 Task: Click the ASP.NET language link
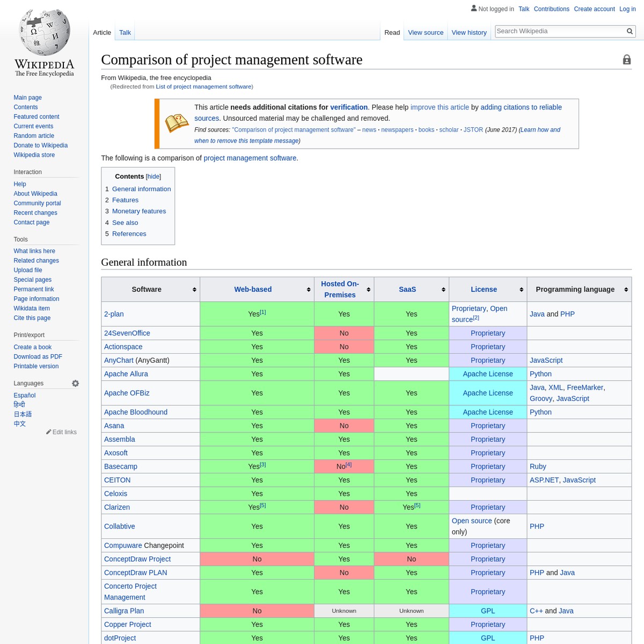click(544, 480)
